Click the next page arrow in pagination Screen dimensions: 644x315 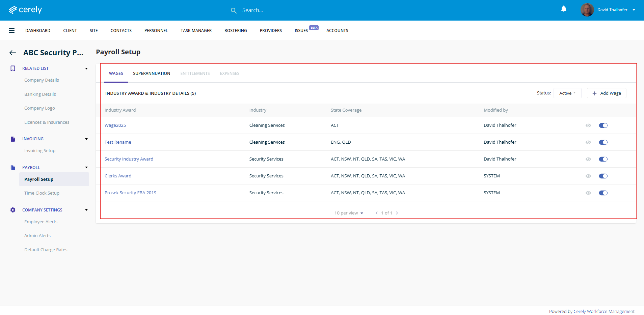coord(397,213)
